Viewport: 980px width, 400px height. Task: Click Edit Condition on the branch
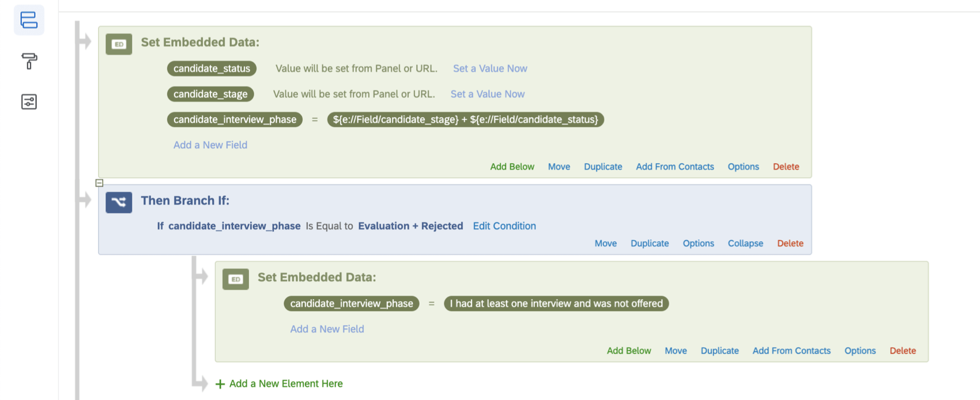[x=504, y=226]
